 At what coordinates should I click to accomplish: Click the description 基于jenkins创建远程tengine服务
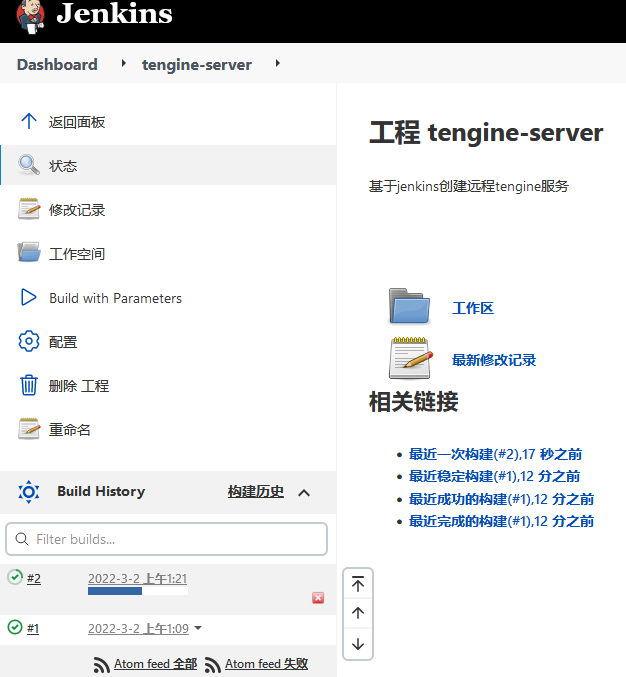pyautogui.click(x=469, y=186)
